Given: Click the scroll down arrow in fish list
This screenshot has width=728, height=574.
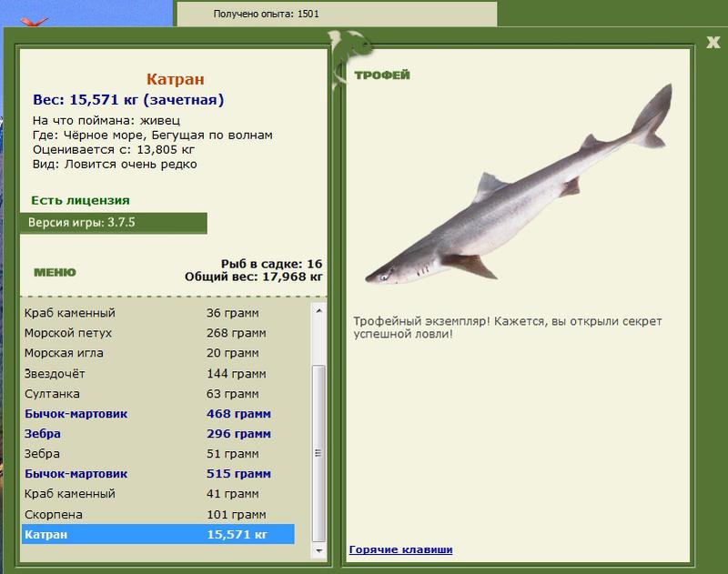Looking at the screenshot, I should click(x=318, y=550).
